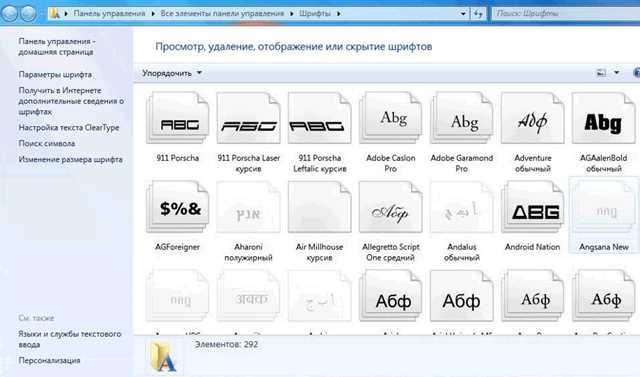Select the Aharoni полужирный font icon
This screenshot has height=377, width=640.
point(249,208)
